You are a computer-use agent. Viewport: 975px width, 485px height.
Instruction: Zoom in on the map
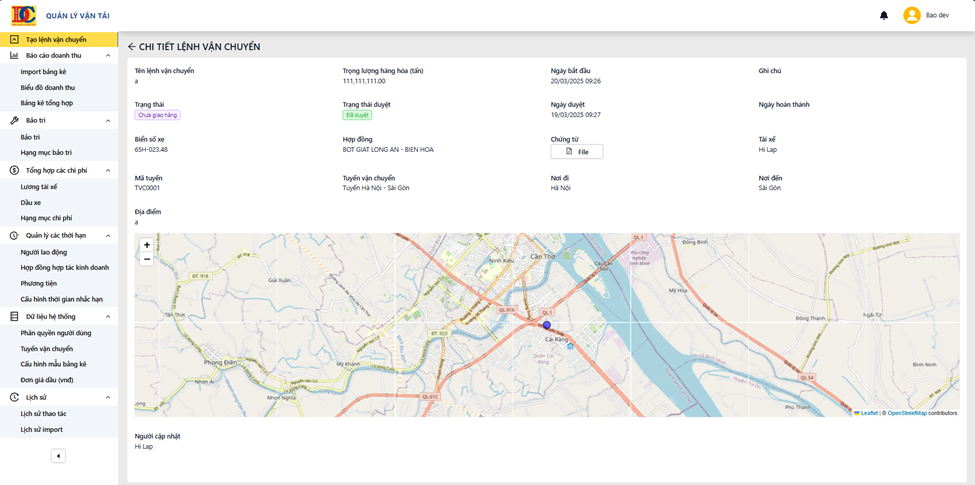tap(147, 245)
